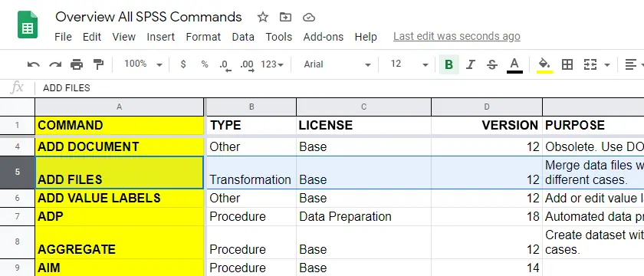Click the Merge cells icon
Image resolution: width=644 pixels, height=276 pixels.
[x=590, y=64]
